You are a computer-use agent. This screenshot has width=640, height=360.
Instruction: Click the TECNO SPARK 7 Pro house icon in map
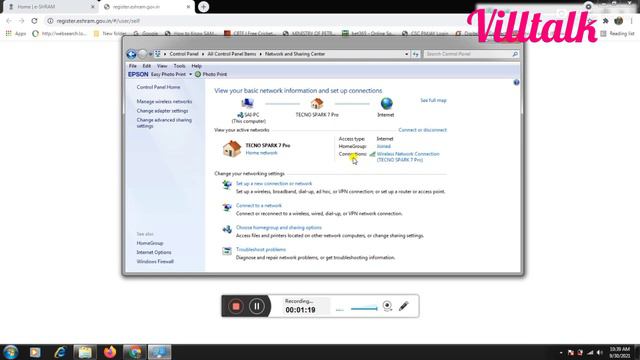click(x=317, y=103)
